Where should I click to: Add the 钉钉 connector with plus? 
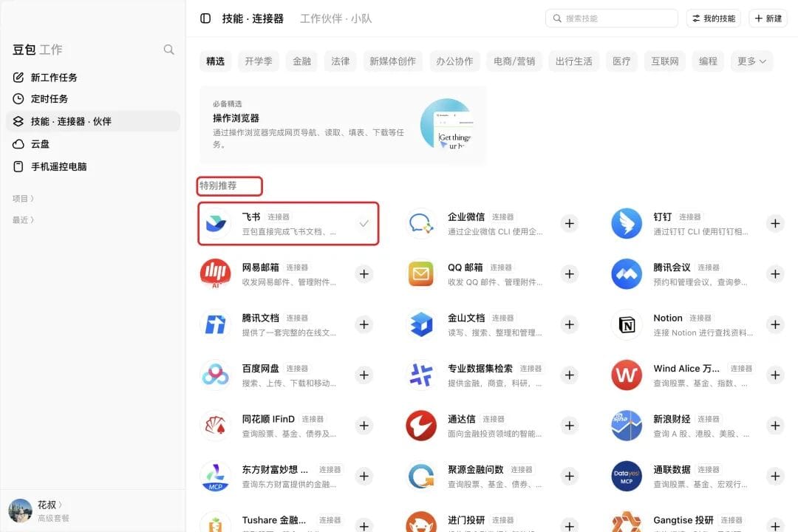tap(775, 223)
